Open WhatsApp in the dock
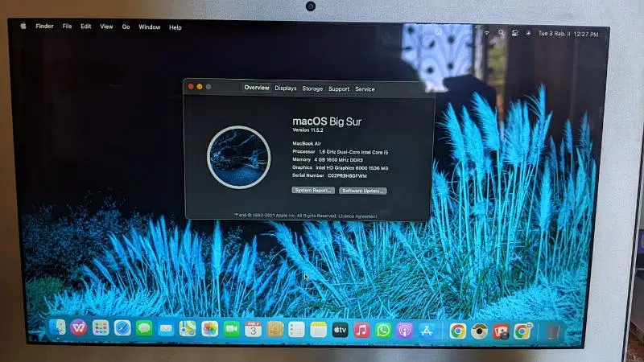Screen dimensions: 644x362 click(x=383, y=330)
